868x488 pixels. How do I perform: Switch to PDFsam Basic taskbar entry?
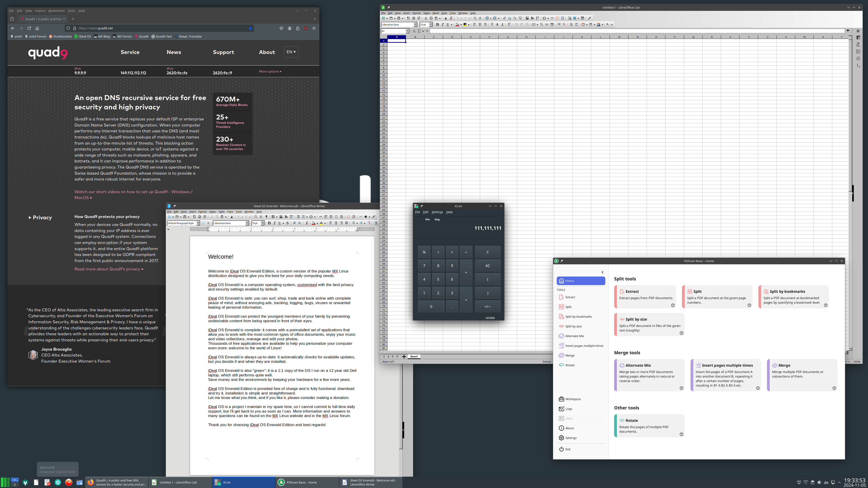[307, 482]
